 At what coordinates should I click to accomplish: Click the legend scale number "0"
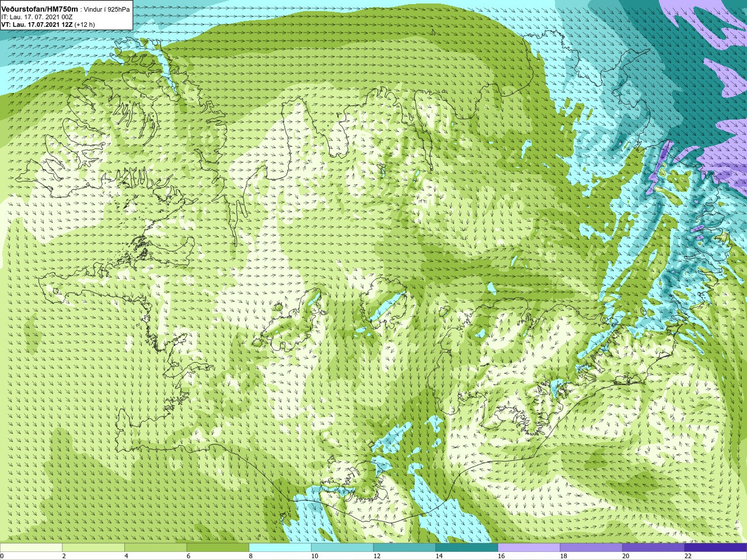coord(2,556)
